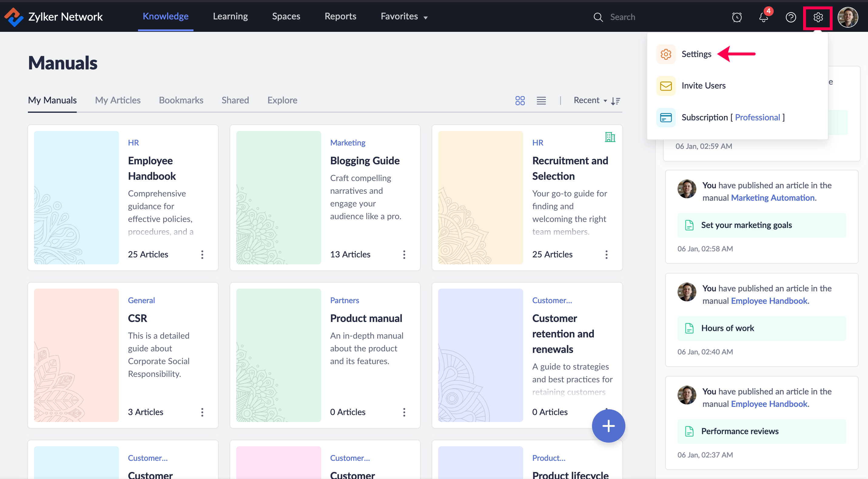Image resolution: width=868 pixels, height=479 pixels.
Task: Open options menu for Blogging Guide
Action: tap(404, 254)
